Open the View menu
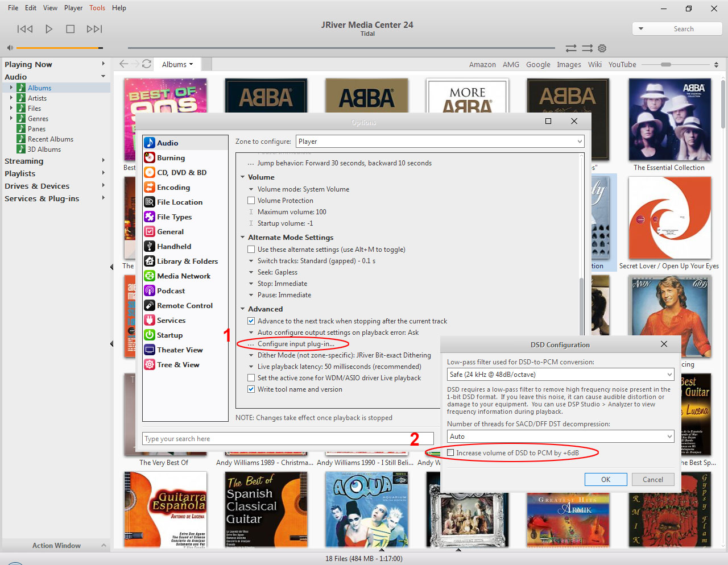The width and height of the screenshot is (728, 565). coord(50,8)
